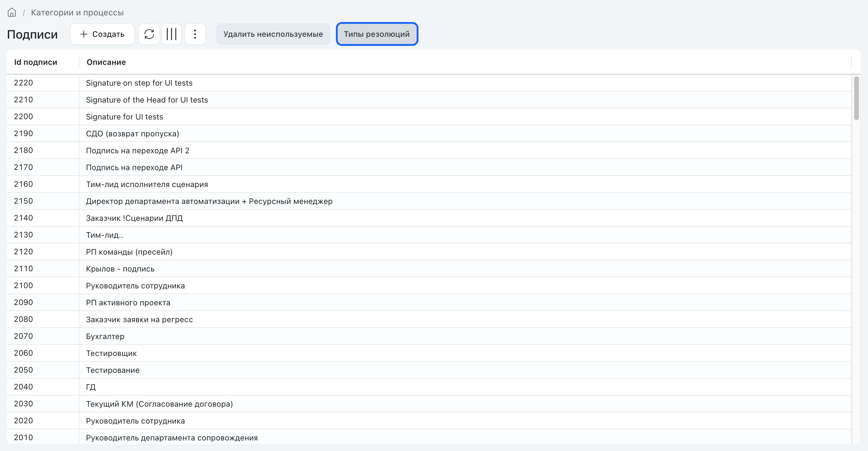
Task: Select row Тим-лид..
Action: click(429, 235)
